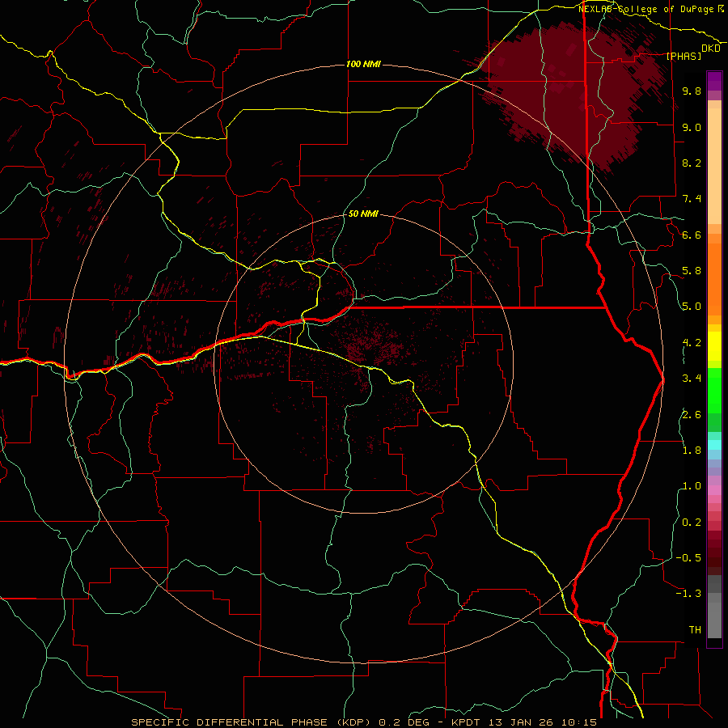Click the 9.8 value on color scale

[x=692, y=91]
